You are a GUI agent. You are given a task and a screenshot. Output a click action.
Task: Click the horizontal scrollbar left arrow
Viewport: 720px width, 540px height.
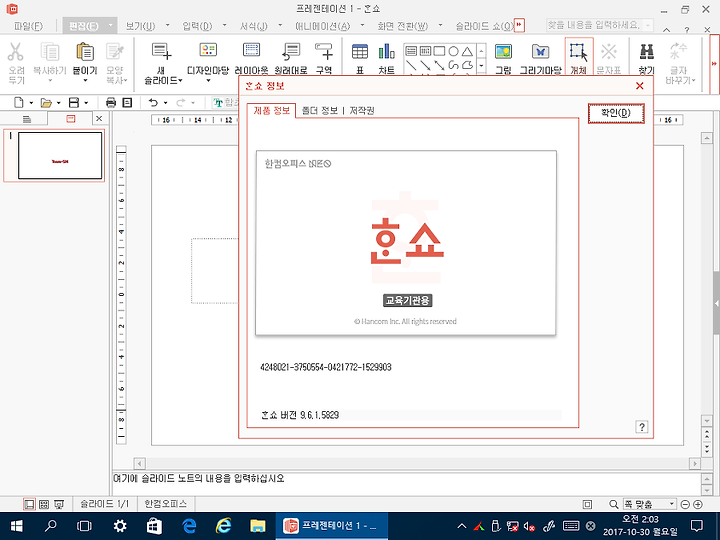(140, 463)
